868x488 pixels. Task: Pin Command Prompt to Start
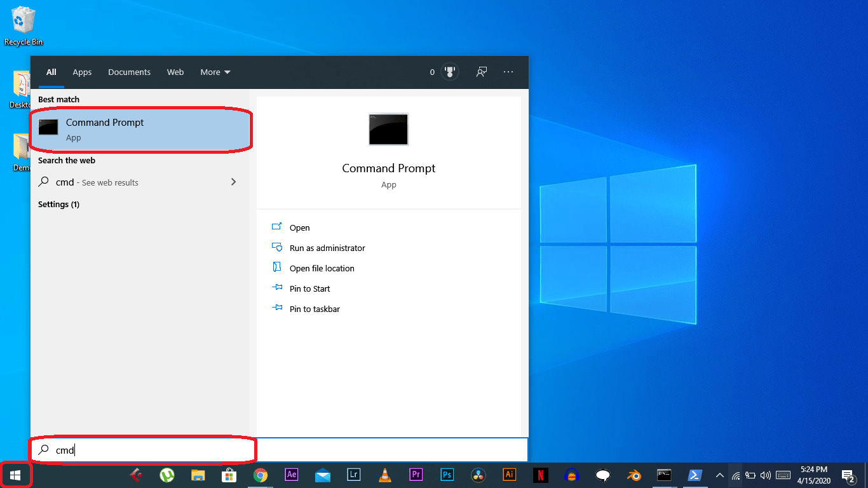coord(309,288)
